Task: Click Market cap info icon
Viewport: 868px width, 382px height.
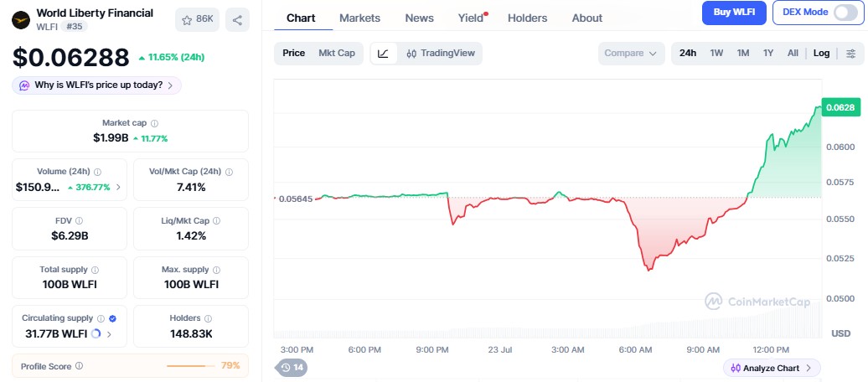Action: pos(154,123)
